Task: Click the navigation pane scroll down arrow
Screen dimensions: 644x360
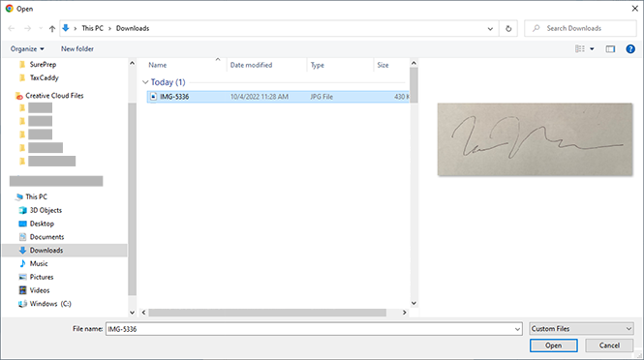Action: coord(132,313)
